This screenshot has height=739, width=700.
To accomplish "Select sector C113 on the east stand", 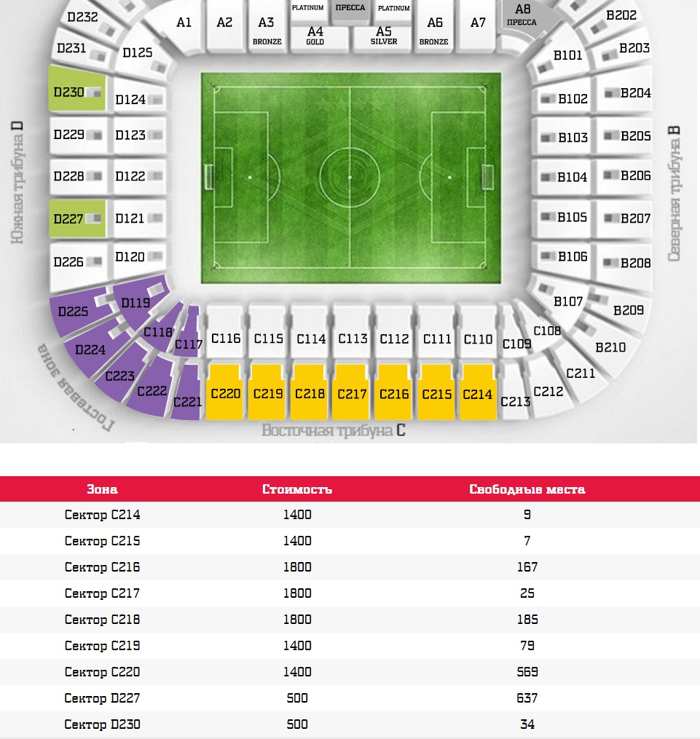I will point(353,337).
